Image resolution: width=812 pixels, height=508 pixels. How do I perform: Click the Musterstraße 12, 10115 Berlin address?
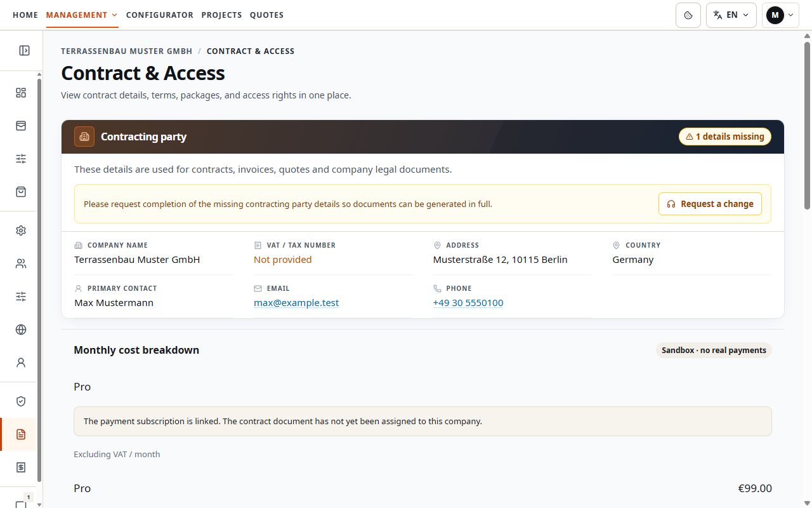[500, 260]
